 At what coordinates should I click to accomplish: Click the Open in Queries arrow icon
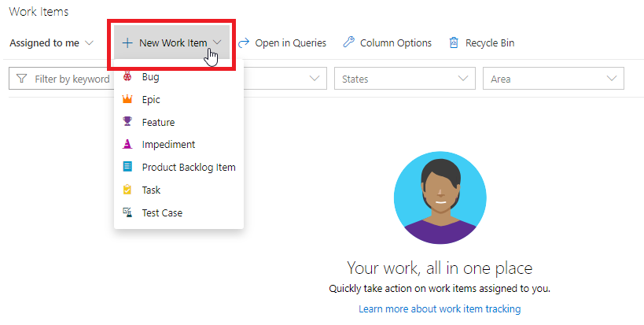pos(244,42)
